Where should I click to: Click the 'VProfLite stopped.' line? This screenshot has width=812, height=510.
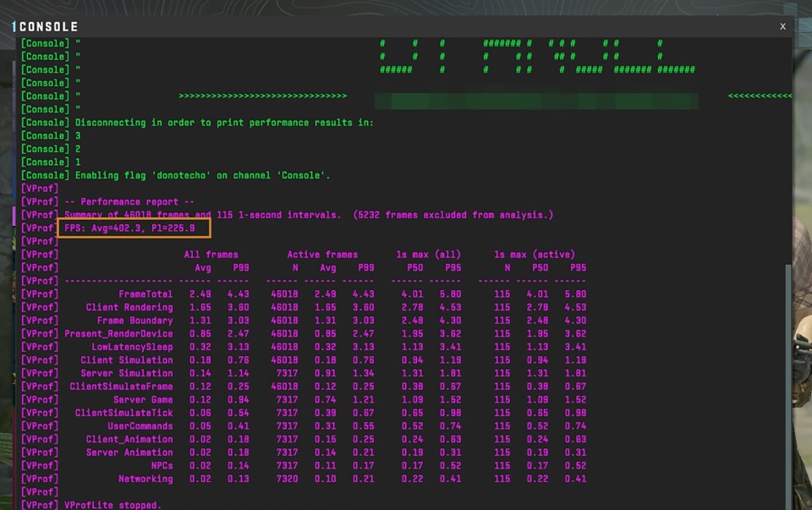click(x=112, y=505)
